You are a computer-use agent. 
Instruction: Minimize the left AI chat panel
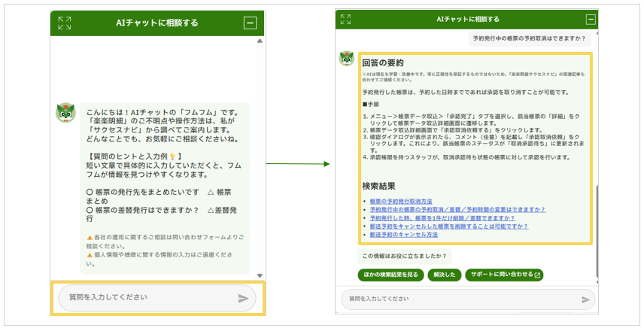[x=250, y=23]
